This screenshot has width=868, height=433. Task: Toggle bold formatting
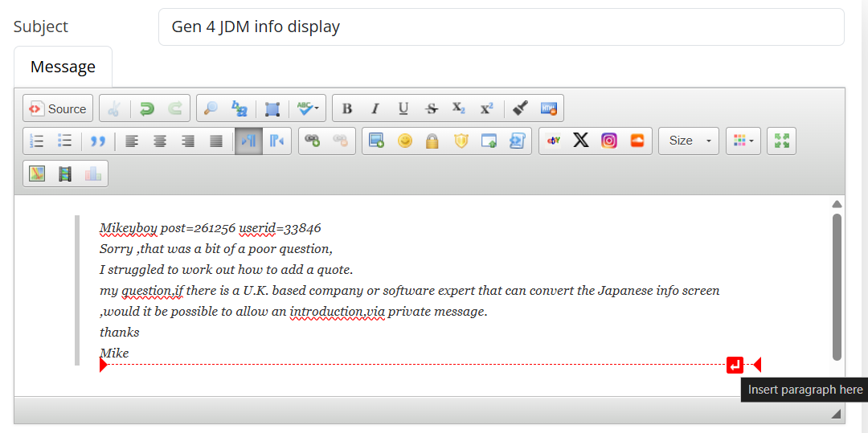(347, 109)
